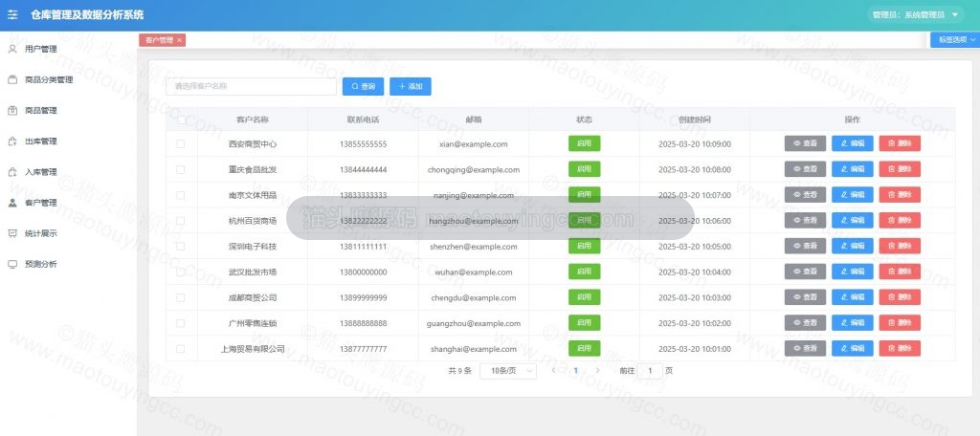
Task: View details of 上海贸易有限公司
Action: [x=805, y=348]
